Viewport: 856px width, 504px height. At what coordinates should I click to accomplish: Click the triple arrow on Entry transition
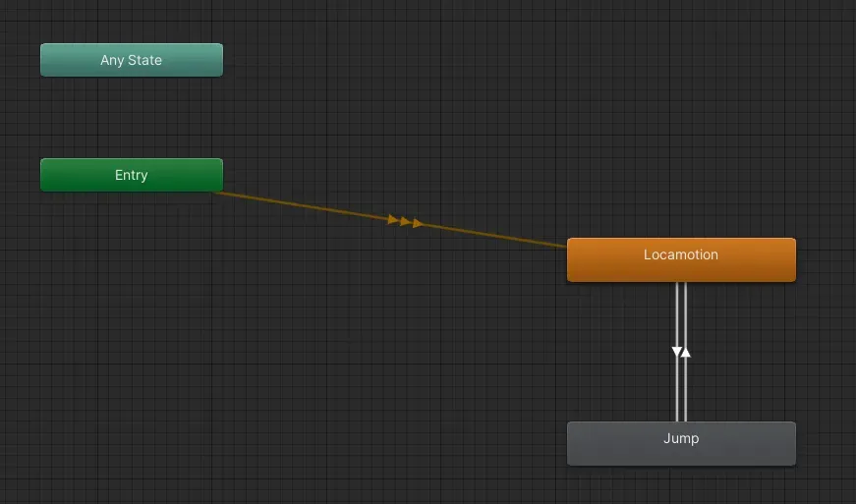[405, 221]
